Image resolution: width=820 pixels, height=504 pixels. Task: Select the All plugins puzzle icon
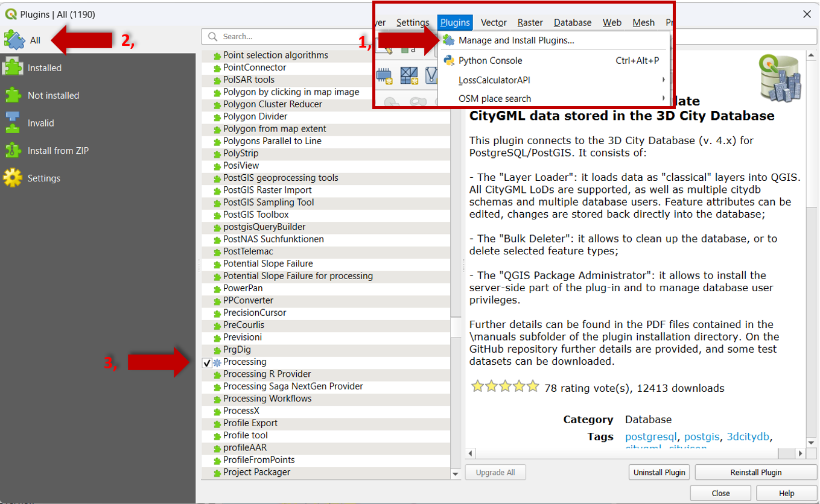pos(14,40)
